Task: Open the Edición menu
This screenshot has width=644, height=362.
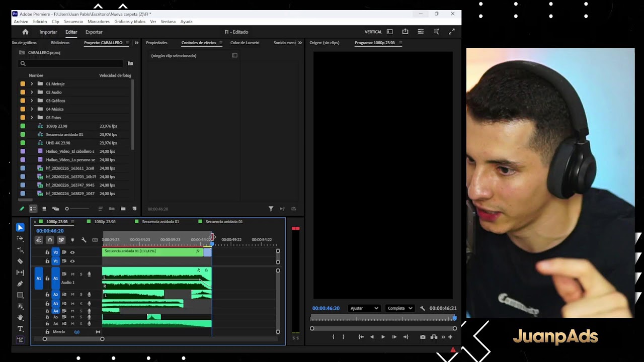Action: click(x=40, y=22)
